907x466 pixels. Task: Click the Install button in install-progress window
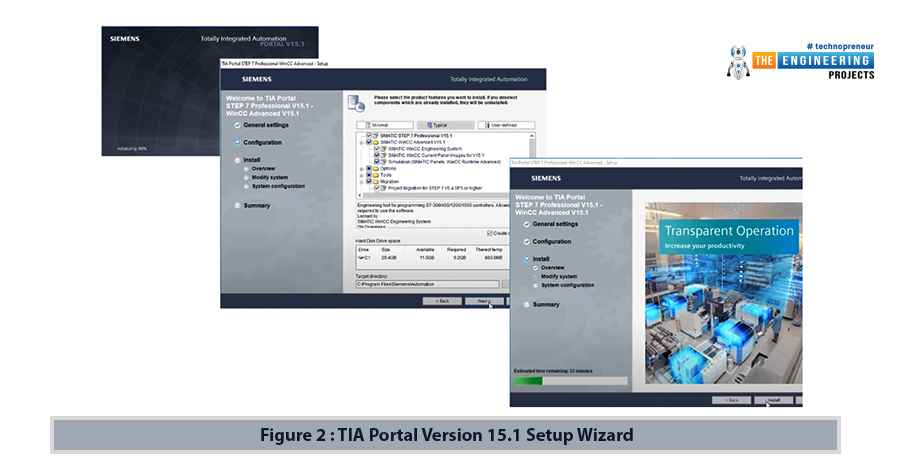[x=773, y=400]
